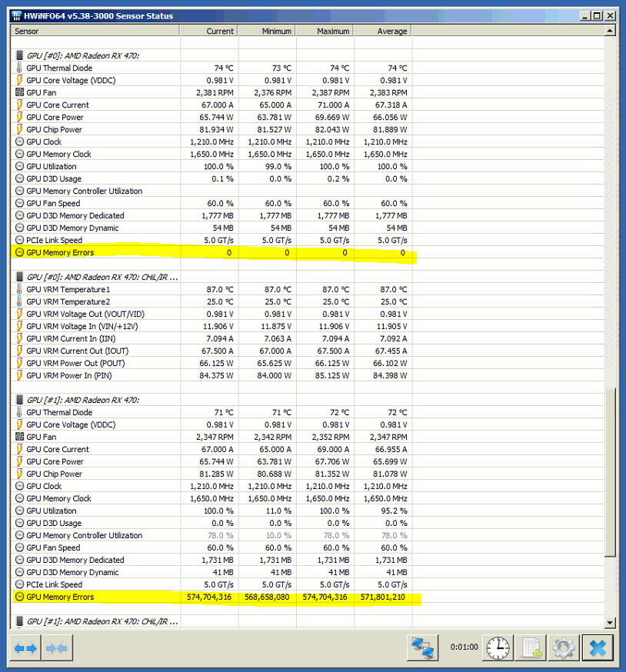626x672 pixels.
Task: Click the Minimum column header
Action: point(266,31)
